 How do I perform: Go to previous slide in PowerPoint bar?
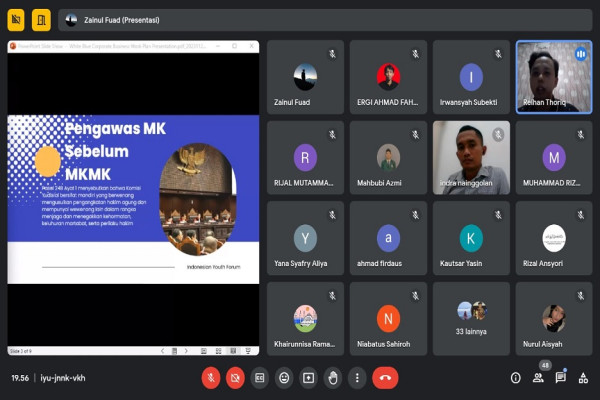(163, 351)
